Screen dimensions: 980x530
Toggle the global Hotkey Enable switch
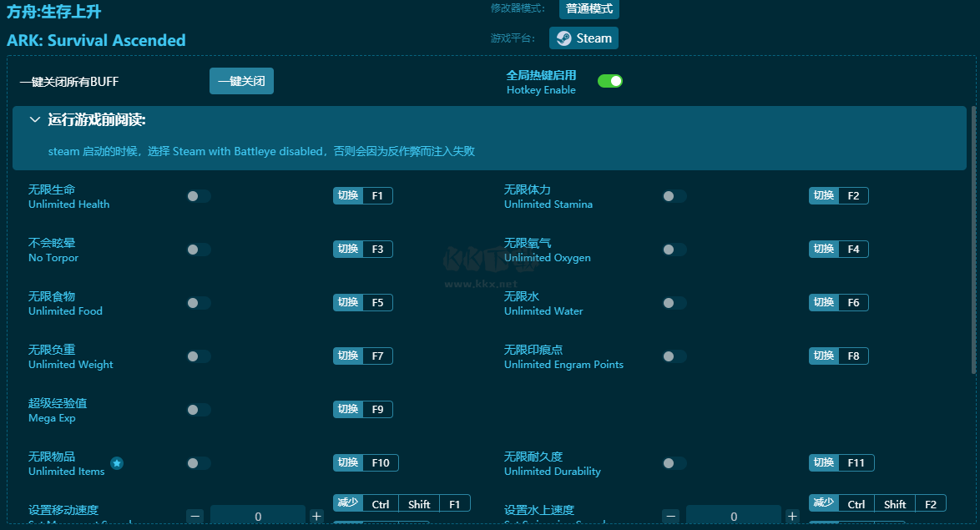(610, 81)
